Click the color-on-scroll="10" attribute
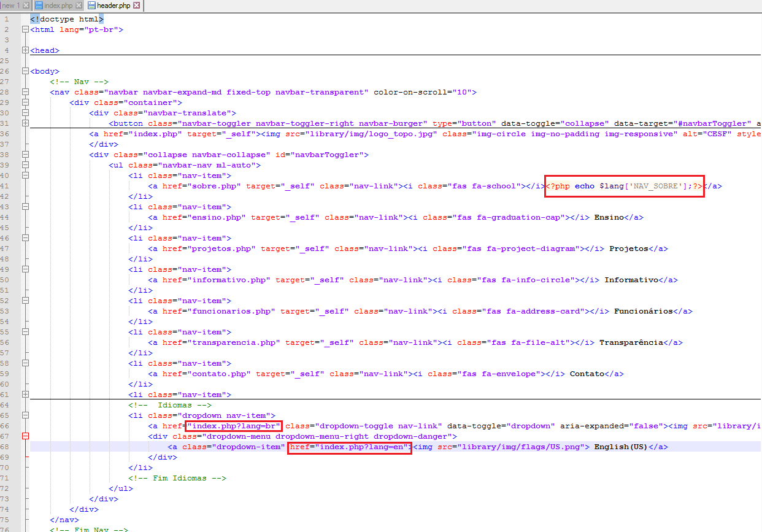Screen dimensions: 762x532 coord(423,92)
